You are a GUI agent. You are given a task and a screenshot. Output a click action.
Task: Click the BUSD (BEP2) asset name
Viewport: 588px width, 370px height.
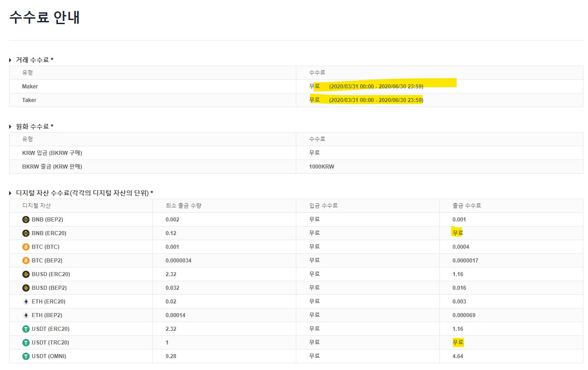point(49,288)
